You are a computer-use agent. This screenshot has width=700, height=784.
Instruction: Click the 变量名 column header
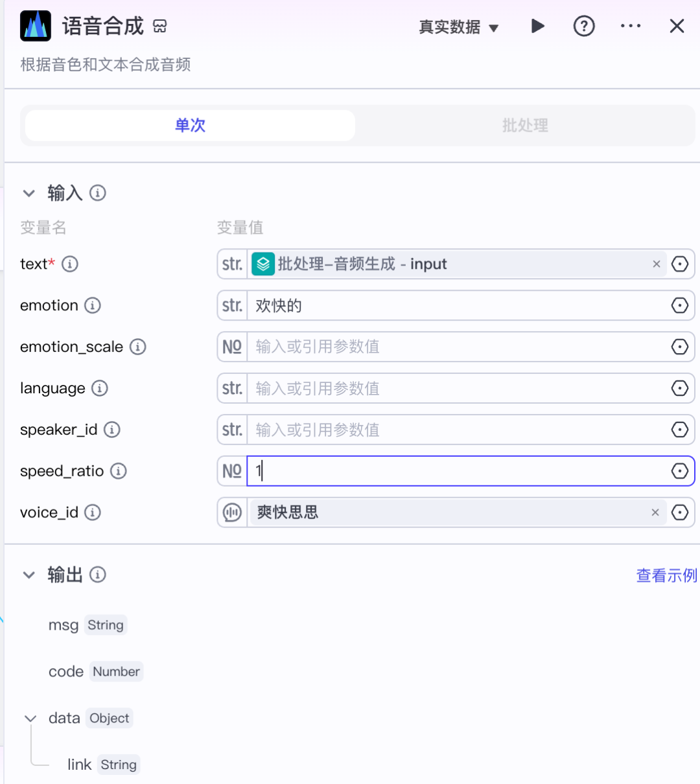pyautogui.click(x=43, y=227)
